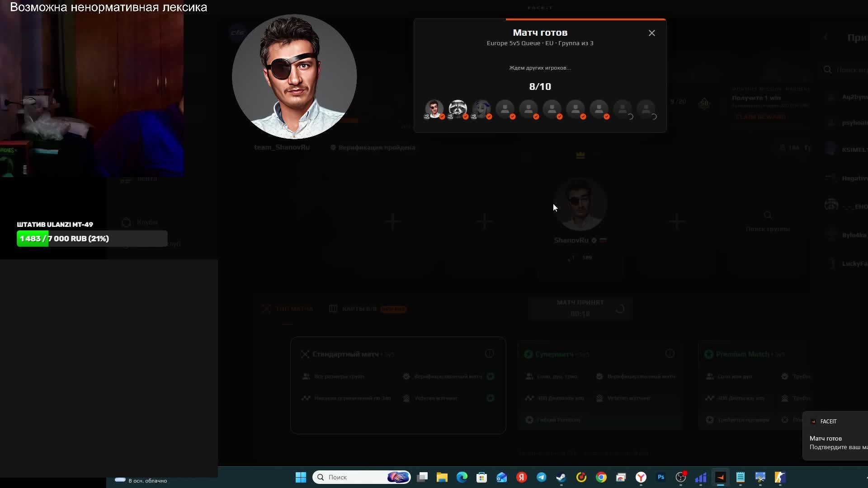Screen dimensions: 868x488
Task: Open friend 'Aq2byns' in friends list
Action: [x=846, y=97]
